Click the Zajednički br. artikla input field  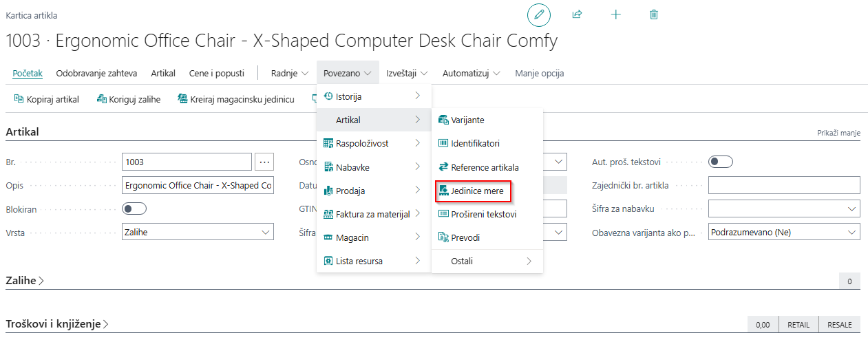pos(784,185)
